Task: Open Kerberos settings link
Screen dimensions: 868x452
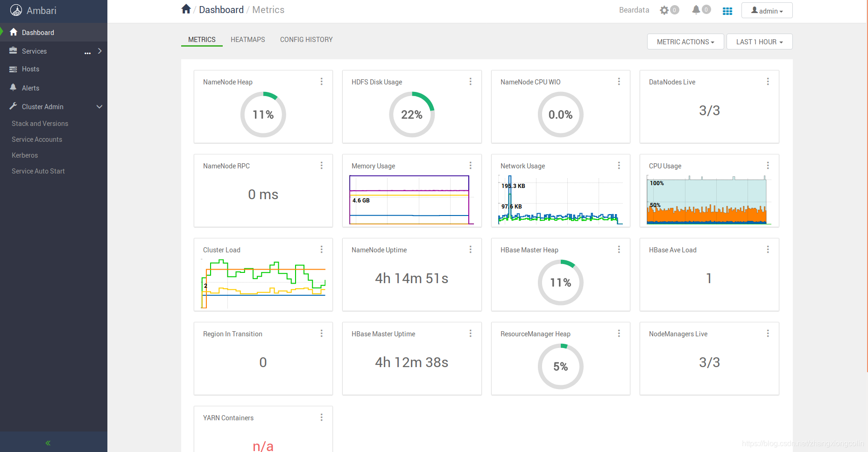Action: (25, 155)
